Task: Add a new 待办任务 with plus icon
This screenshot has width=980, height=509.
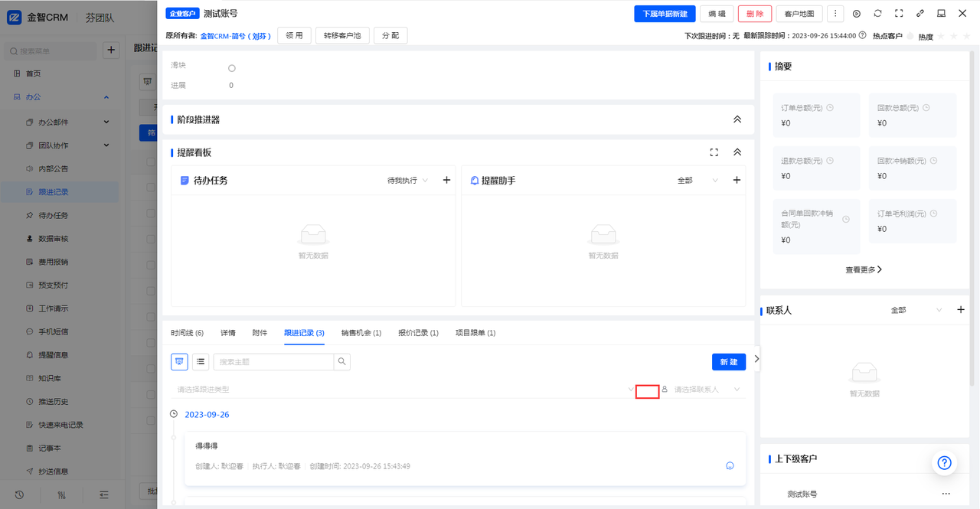Action: [x=447, y=180]
